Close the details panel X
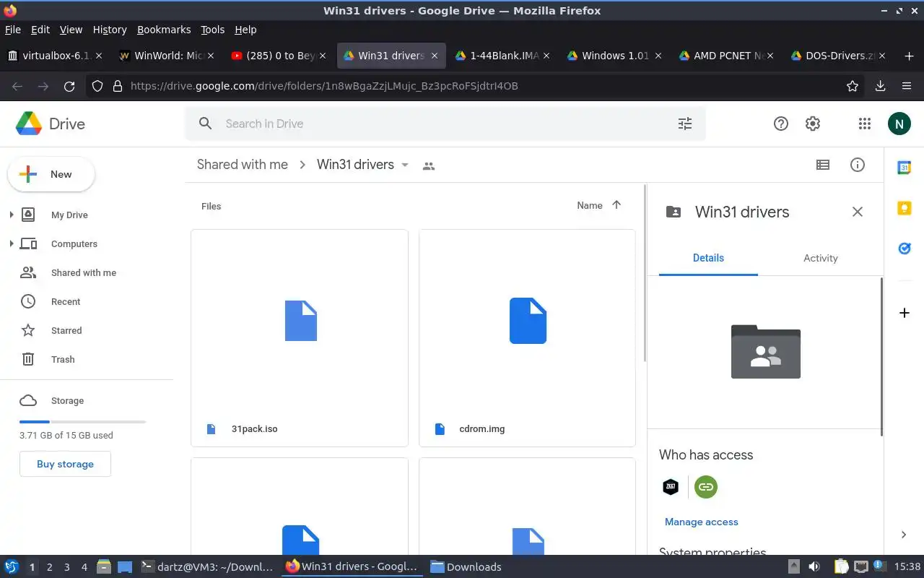The height and width of the screenshot is (578, 924). click(x=858, y=212)
